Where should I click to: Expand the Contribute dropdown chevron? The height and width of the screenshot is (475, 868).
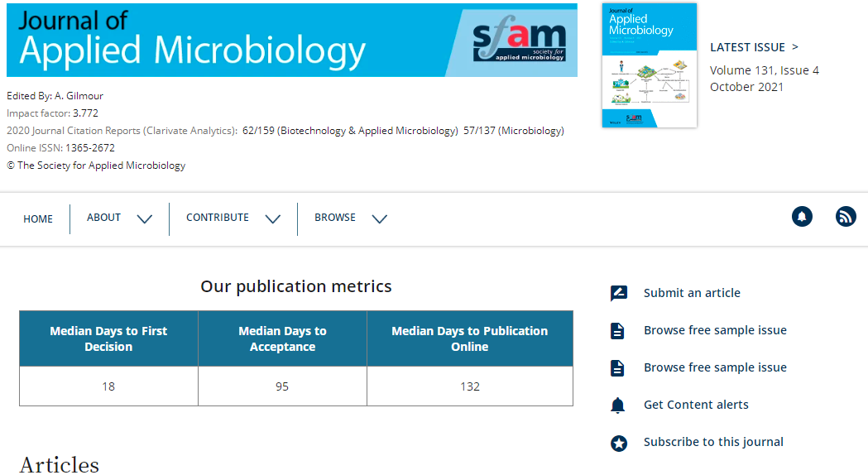pos(272,219)
